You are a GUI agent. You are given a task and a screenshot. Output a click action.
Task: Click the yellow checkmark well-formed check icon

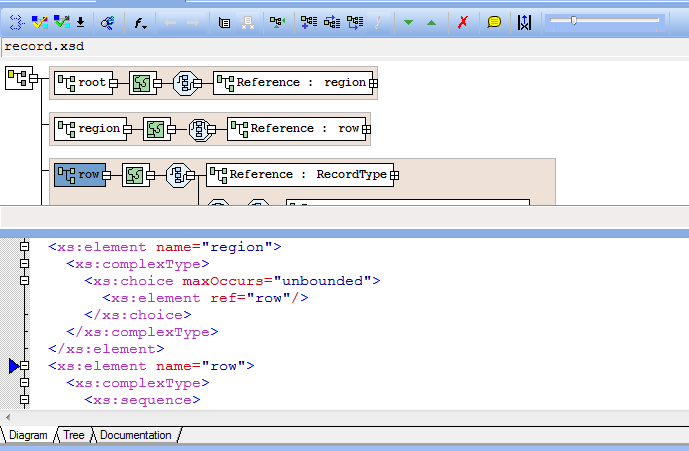pos(40,22)
